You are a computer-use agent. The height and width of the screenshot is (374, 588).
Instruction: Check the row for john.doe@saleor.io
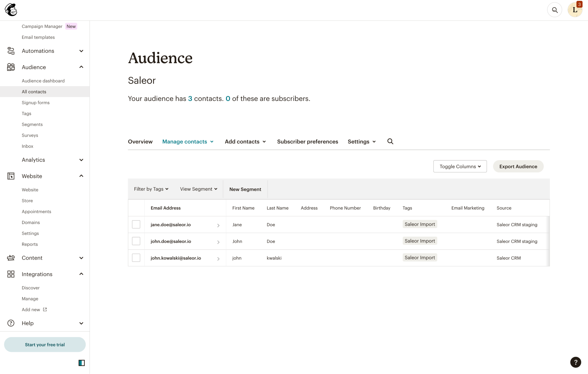(x=136, y=241)
